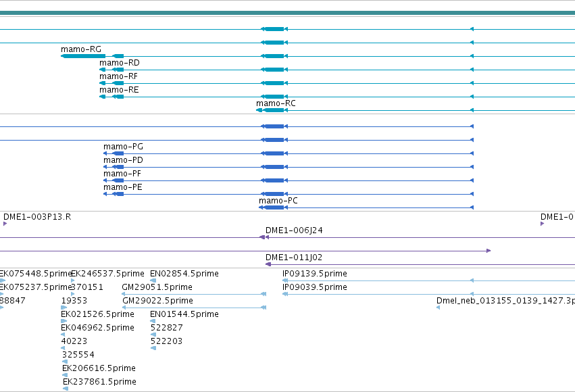
Task: Click the EK206616.5prime EST label
Action: point(99,368)
